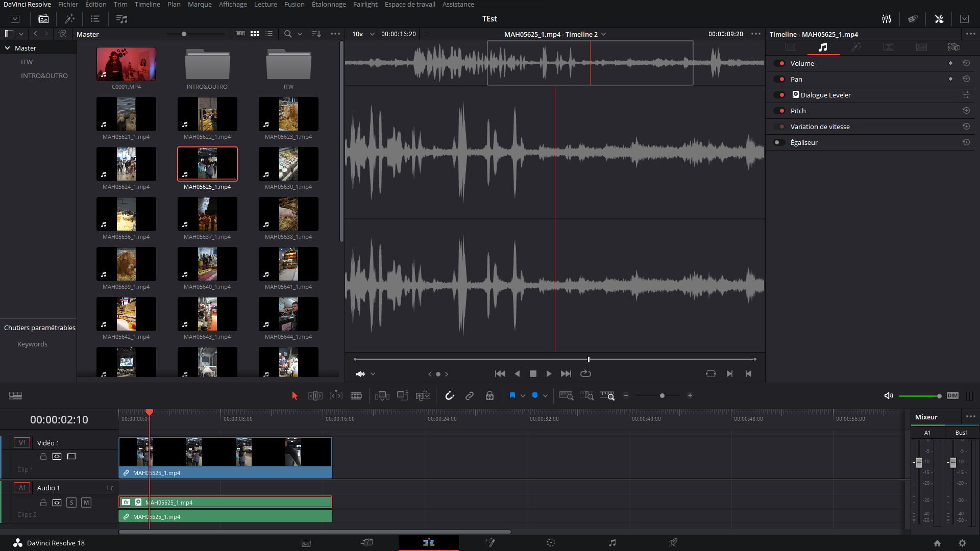Click timeline view options icon

(15, 396)
